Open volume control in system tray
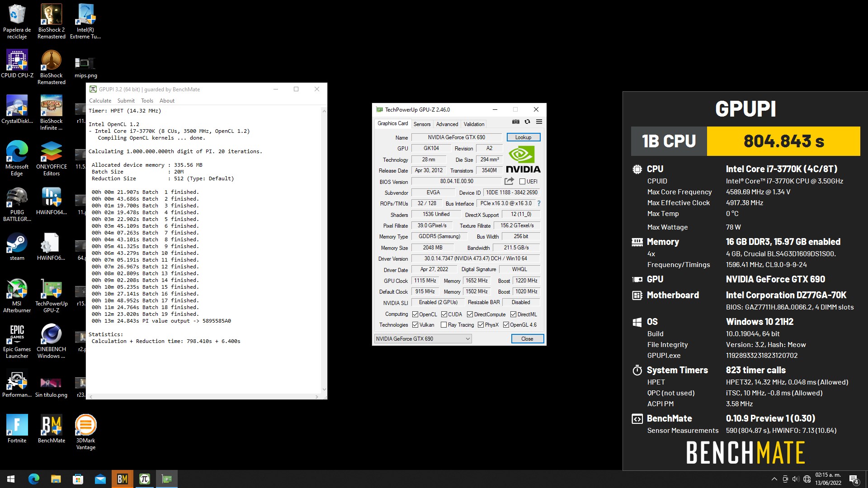868x488 pixels. [796, 479]
